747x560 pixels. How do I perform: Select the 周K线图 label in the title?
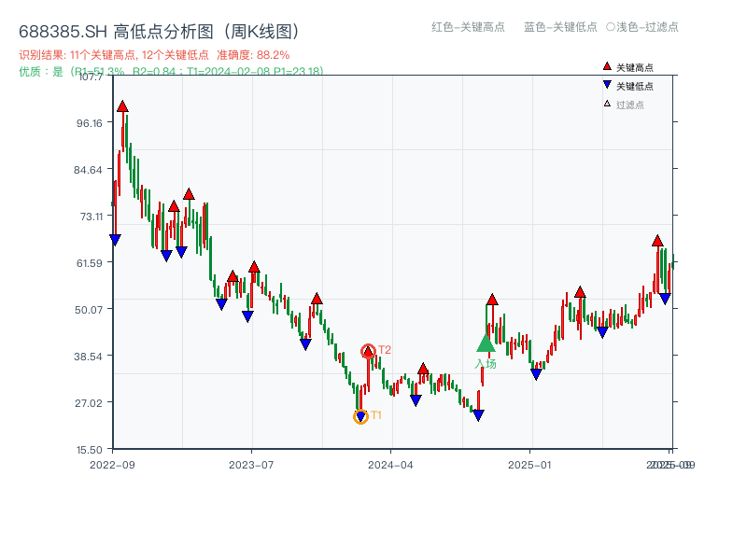tap(261, 29)
